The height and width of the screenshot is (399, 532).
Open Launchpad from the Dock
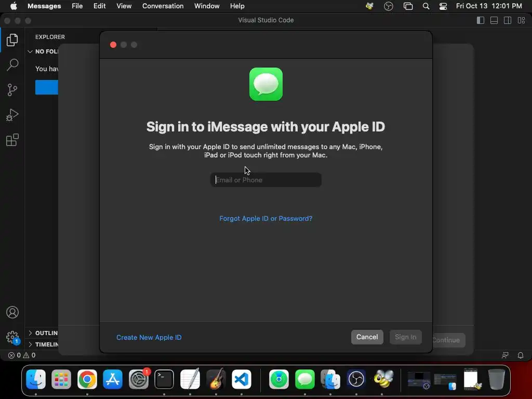click(61, 379)
